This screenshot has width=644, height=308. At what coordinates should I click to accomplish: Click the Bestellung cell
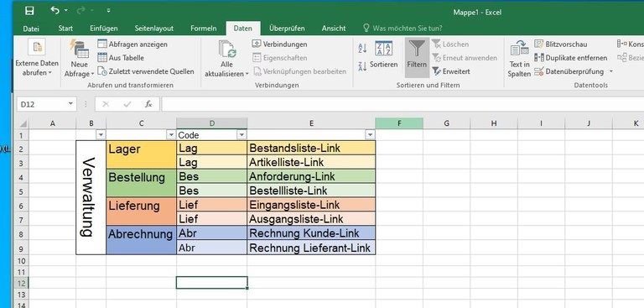141,183
